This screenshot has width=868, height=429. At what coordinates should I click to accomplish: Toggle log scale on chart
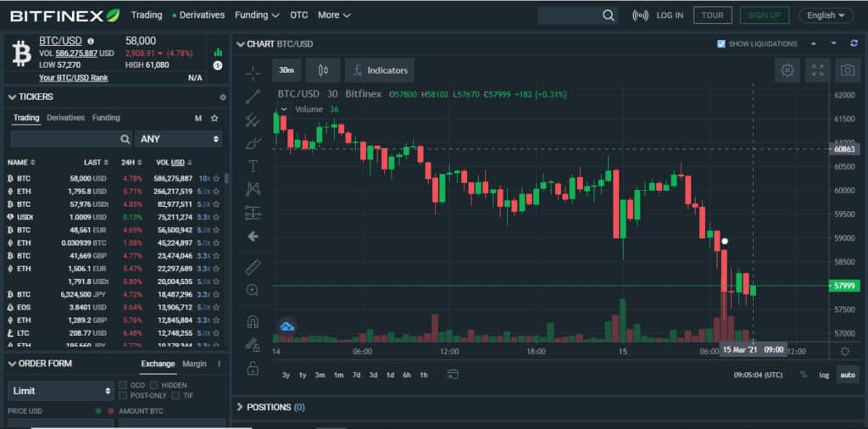824,375
